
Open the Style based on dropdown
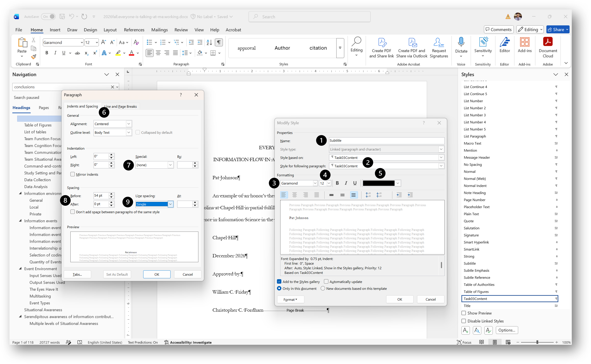441,157
